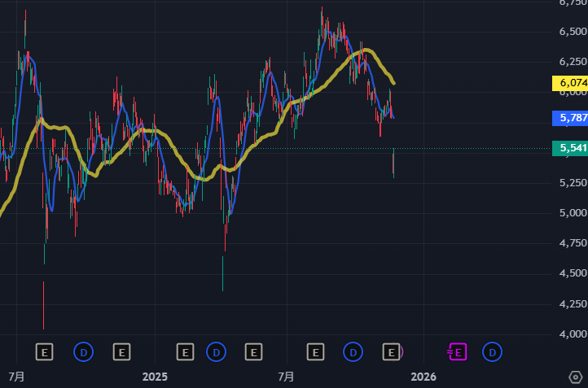Image resolution: width=588 pixels, height=388 pixels.
Task: Open the earnings E marker right after second 7月 label
Action: click(315, 351)
